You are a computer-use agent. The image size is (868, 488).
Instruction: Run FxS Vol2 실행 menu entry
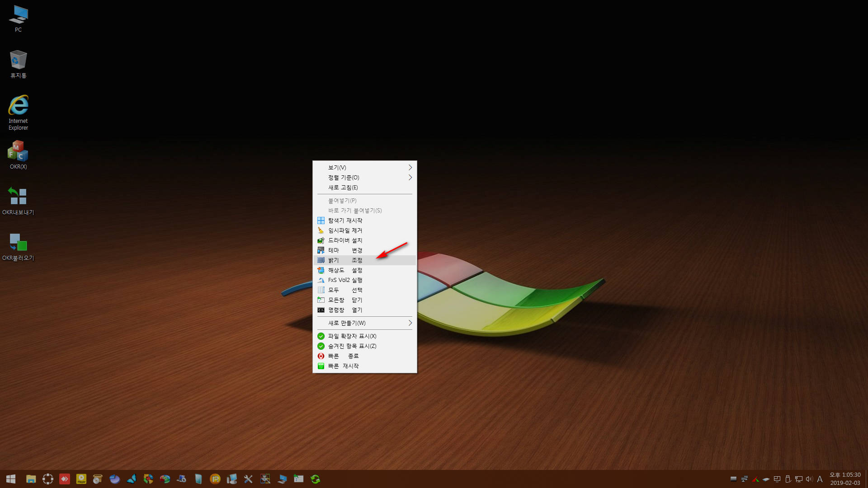coord(364,280)
